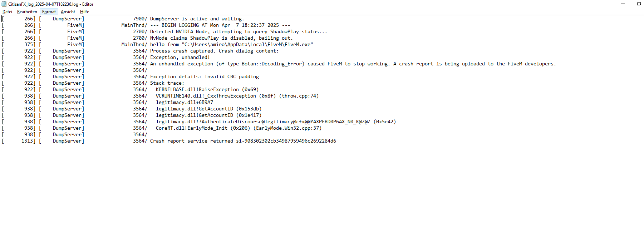
Task: Minimize the Editor window
Action: [x=623, y=4]
